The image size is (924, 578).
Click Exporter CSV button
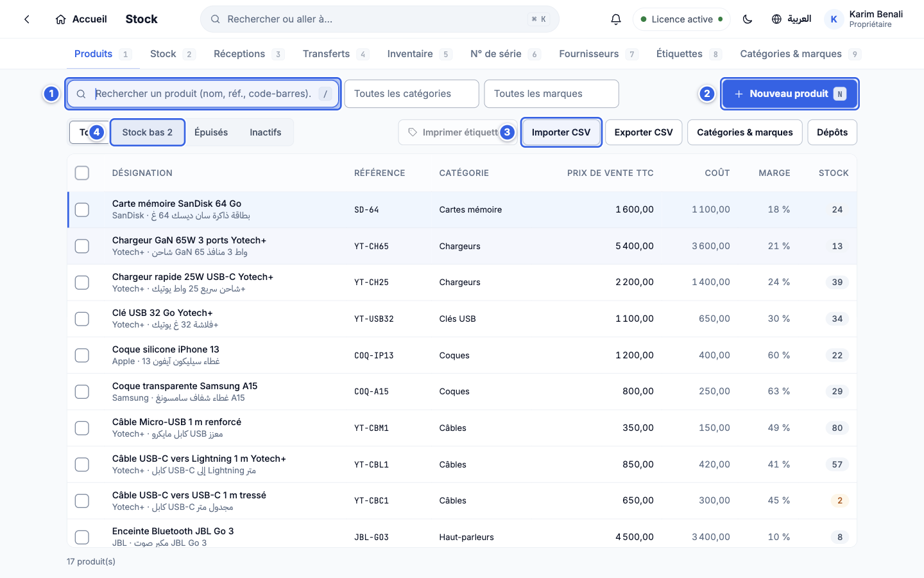point(644,132)
